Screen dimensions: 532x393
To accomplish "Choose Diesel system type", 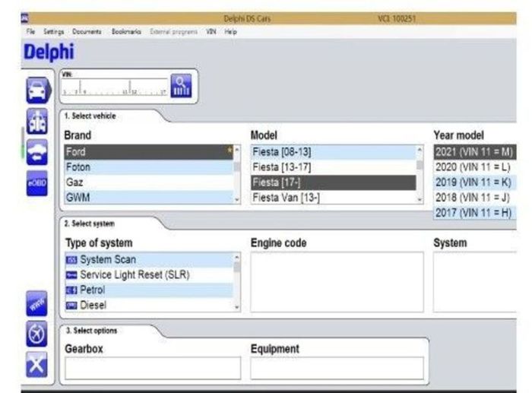I will [x=149, y=305].
